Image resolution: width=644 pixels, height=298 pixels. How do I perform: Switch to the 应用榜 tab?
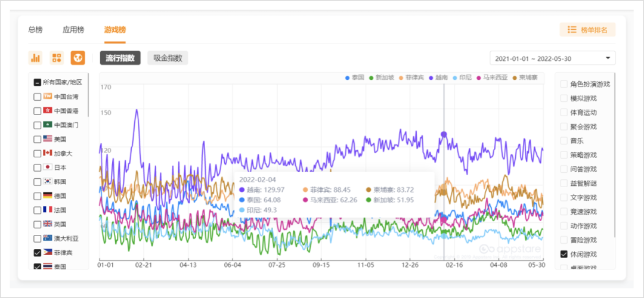(73, 30)
